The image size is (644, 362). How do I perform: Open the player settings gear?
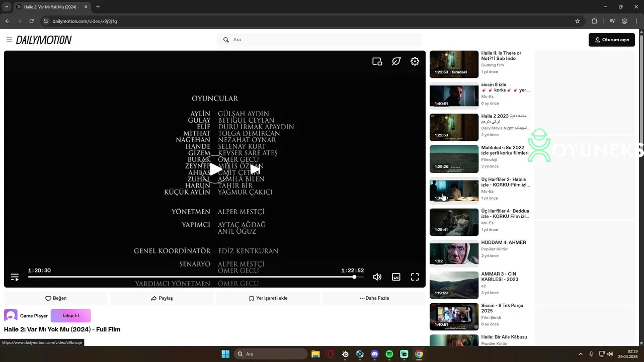pos(415,61)
